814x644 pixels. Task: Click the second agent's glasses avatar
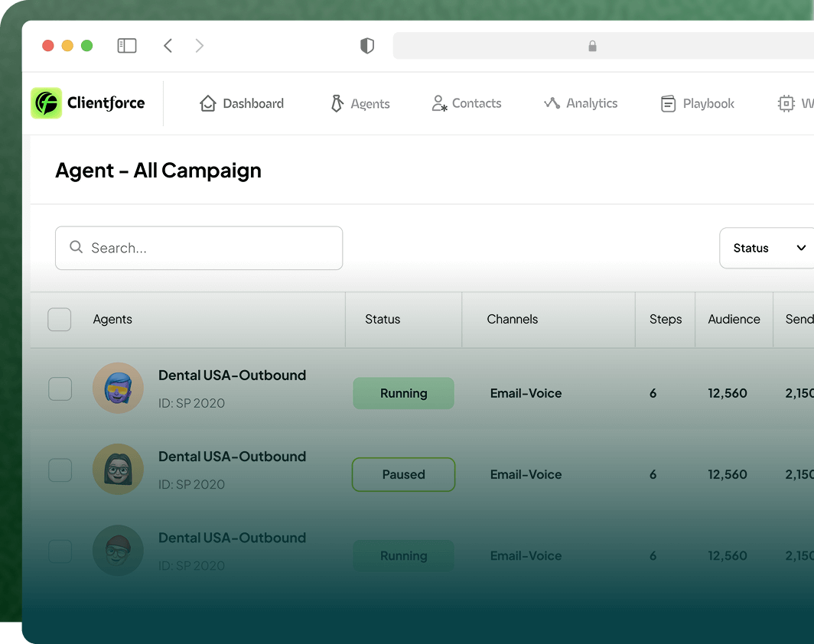118,469
